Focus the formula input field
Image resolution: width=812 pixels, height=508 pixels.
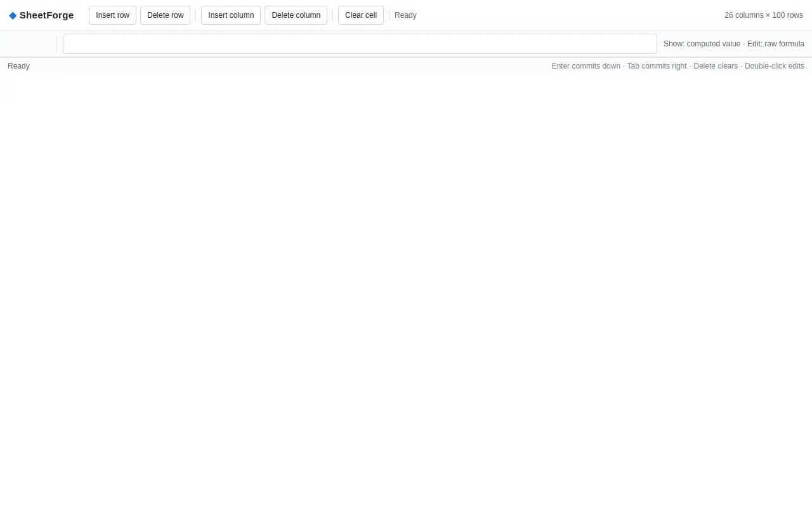pos(360,44)
